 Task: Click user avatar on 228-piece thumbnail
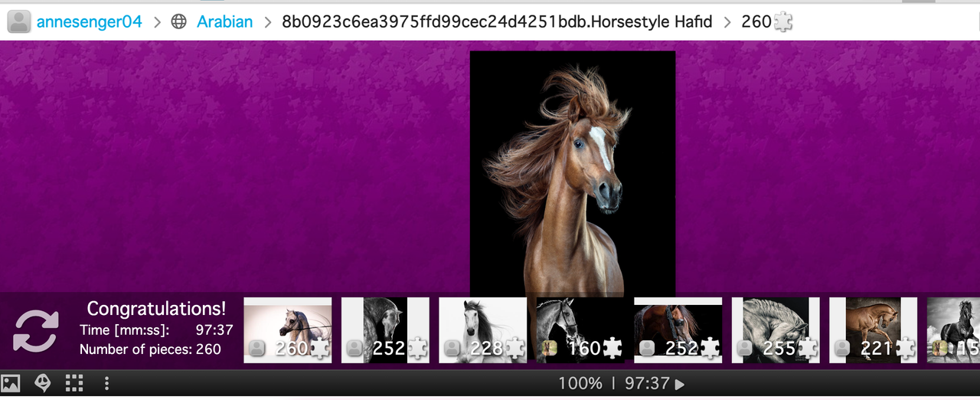pos(452,349)
